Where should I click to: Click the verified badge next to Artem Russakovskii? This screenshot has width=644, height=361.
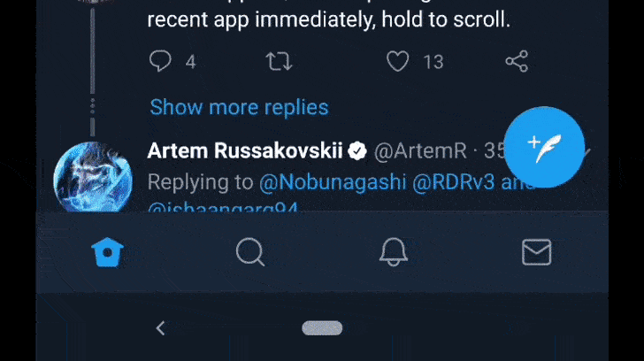click(357, 150)
